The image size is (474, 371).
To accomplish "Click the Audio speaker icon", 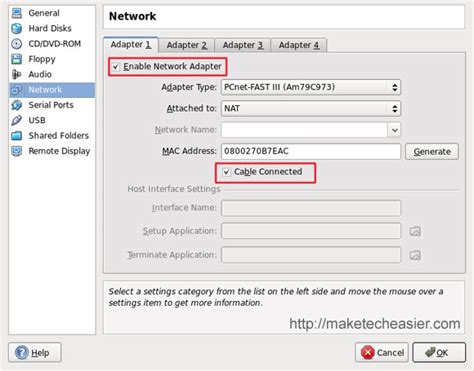I will click(16, 74).
